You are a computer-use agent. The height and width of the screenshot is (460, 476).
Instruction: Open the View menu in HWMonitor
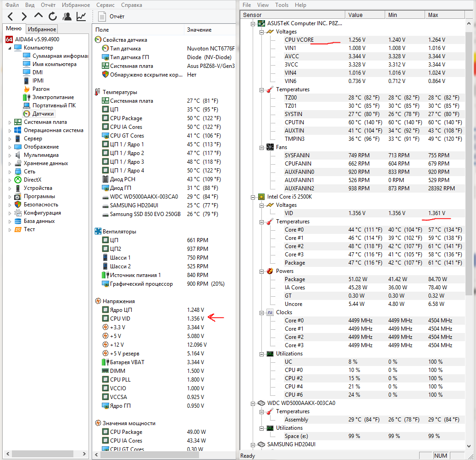(x=263, y=5)
